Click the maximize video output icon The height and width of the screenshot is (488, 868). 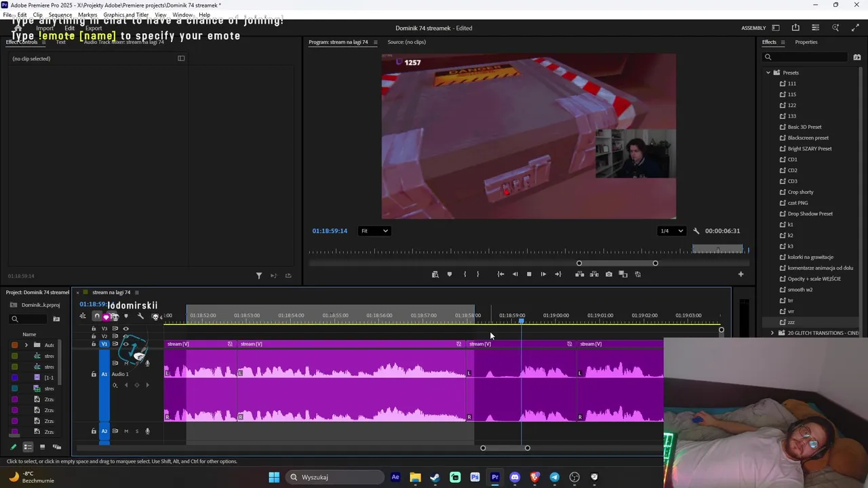coord(855,28)
